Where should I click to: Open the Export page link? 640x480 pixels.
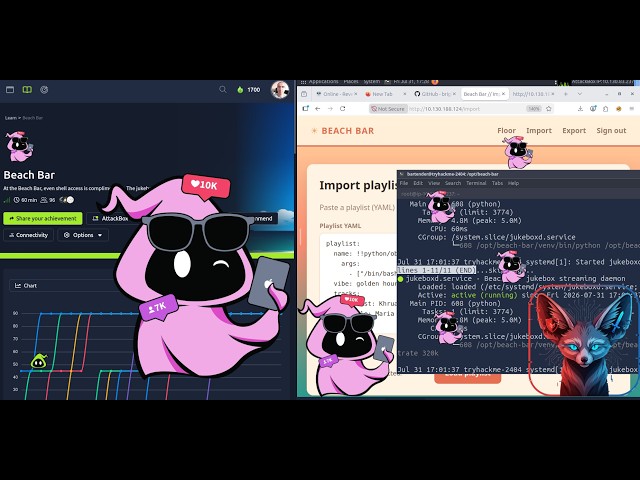click(x=574, y=131)
